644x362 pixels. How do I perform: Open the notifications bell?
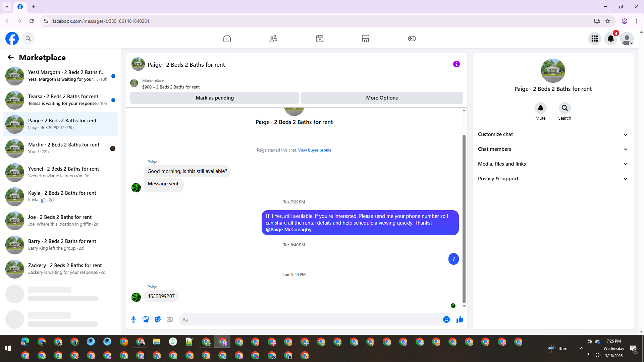coord(611,39)
